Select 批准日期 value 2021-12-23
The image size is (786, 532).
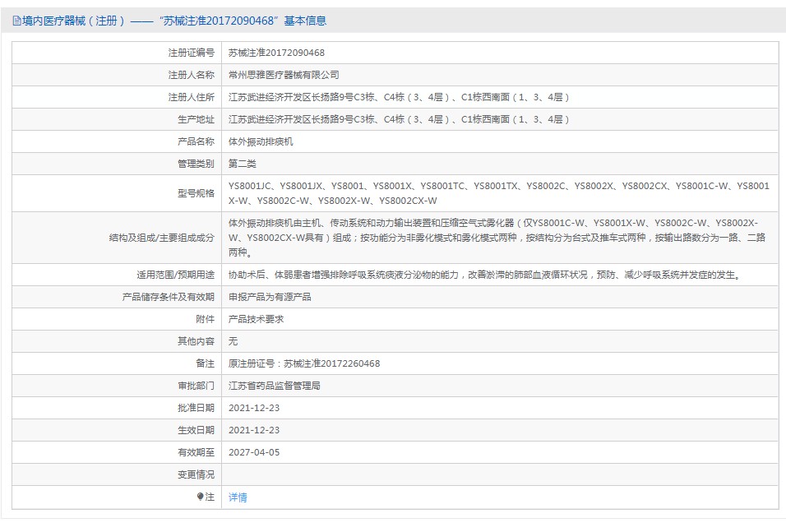coord(254,408)
